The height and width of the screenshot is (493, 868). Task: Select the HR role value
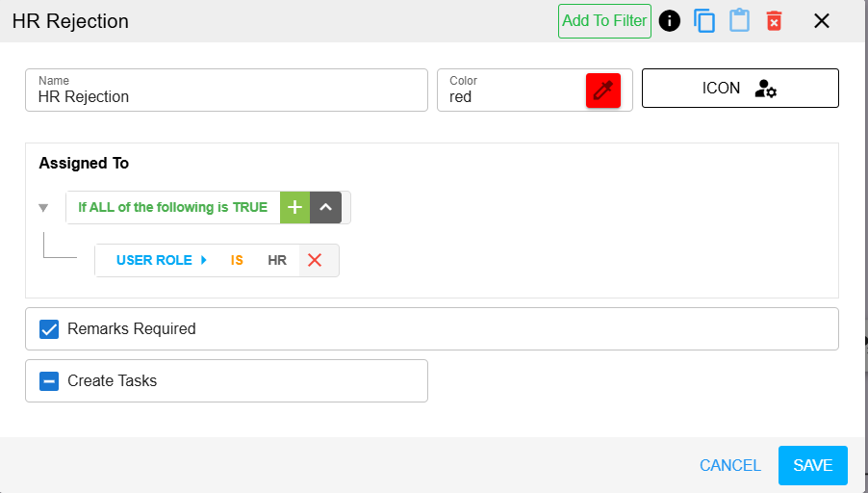[277, 260]
